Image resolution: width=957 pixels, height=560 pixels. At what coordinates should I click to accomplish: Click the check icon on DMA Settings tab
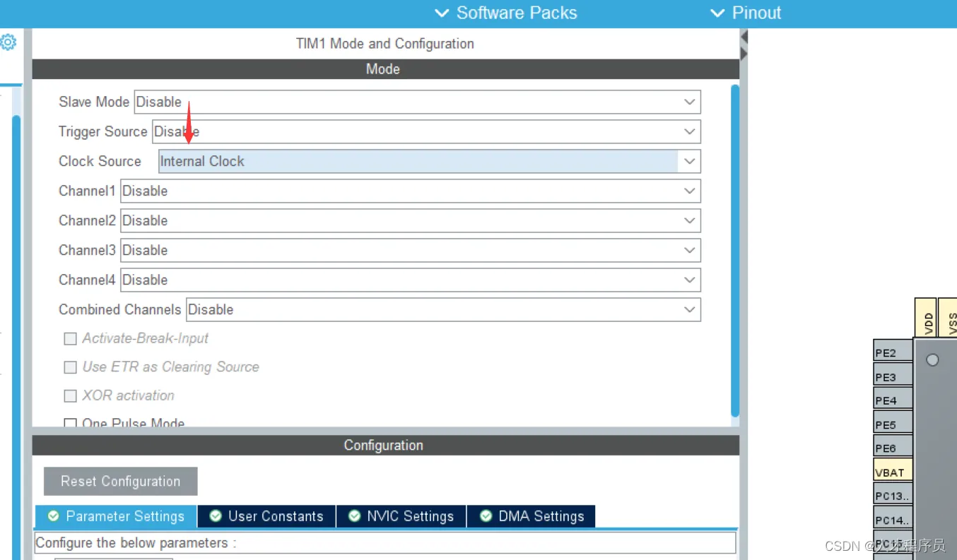[x=486, y=516]
